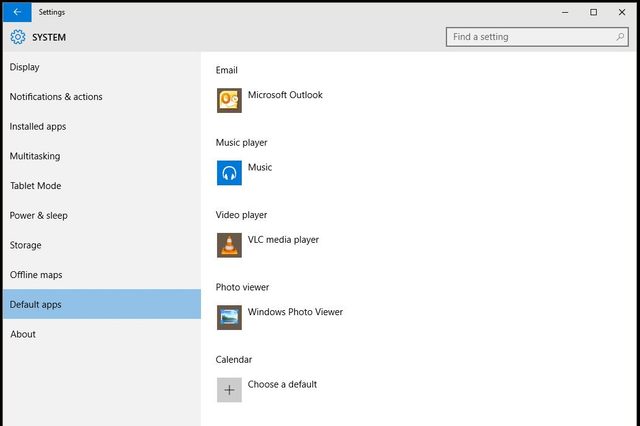Screen dimensions: 640x426
Task: Open the Display settings page
Action: click(x=102, y=67)
